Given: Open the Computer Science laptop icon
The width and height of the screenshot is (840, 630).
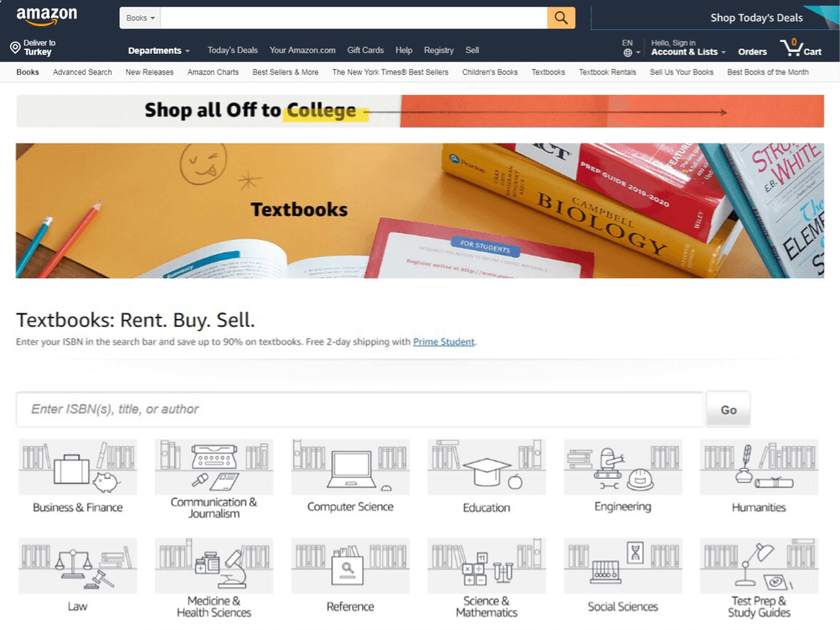Looking at the screenshot, I should (350, 467).
